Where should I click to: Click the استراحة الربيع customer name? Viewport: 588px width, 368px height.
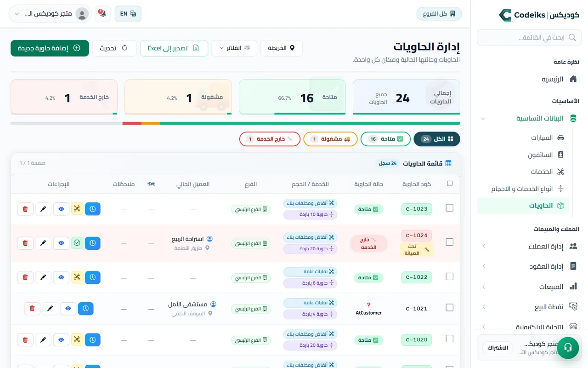(x=187, y=239)
